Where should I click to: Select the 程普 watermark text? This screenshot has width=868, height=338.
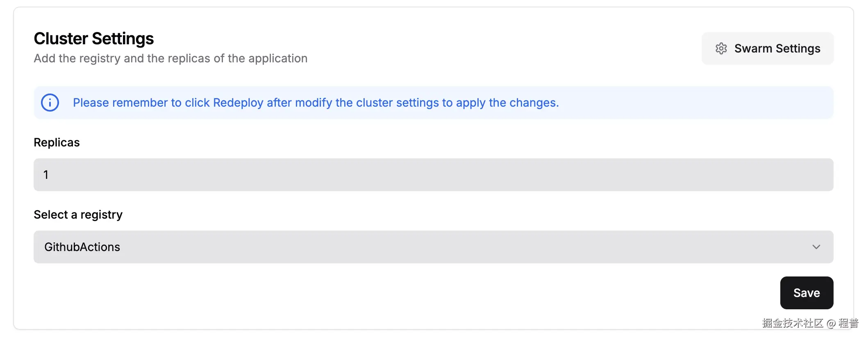850,323
